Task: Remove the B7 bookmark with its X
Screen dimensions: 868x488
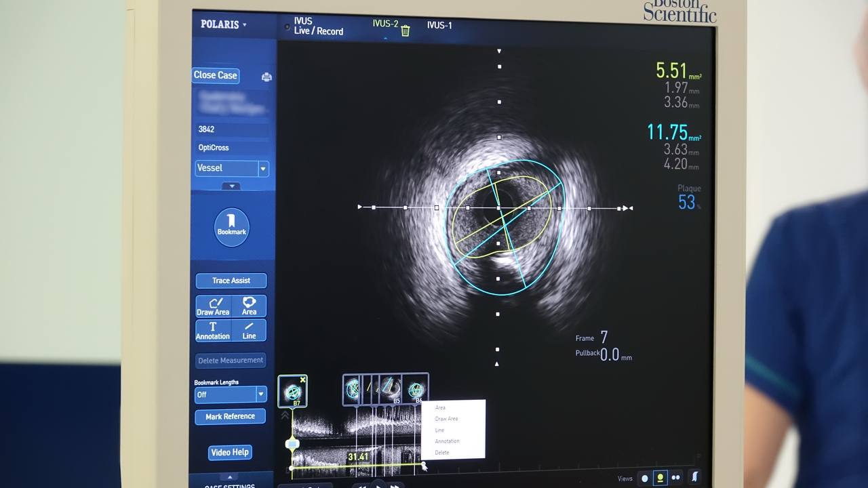Action: (303, 380)
